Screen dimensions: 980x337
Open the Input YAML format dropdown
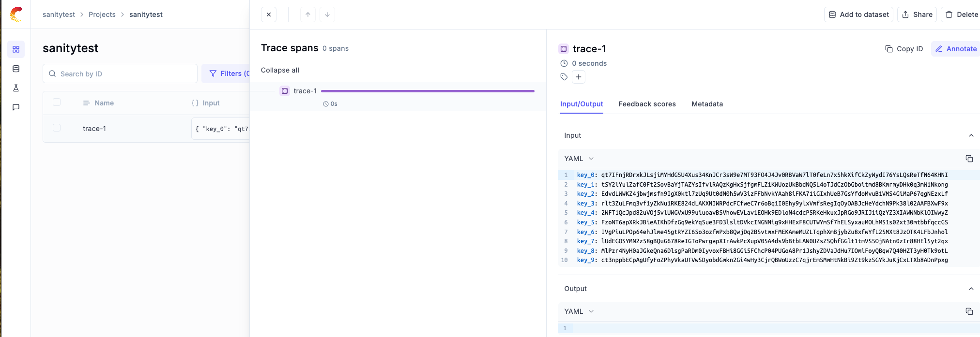click(579, 159)
